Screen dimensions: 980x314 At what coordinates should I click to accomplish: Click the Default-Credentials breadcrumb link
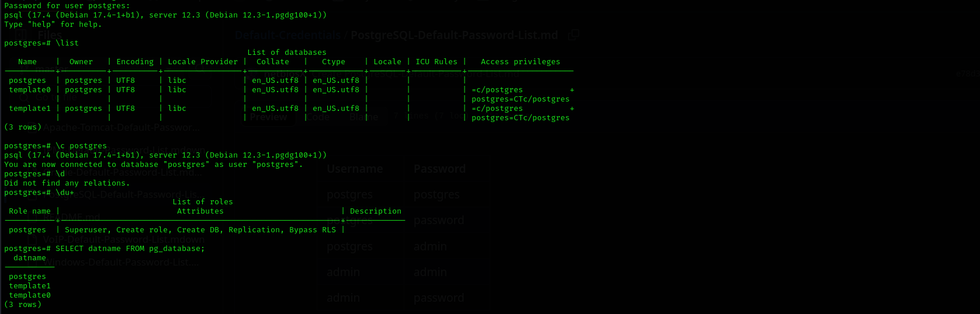click(x=288, y=35)
